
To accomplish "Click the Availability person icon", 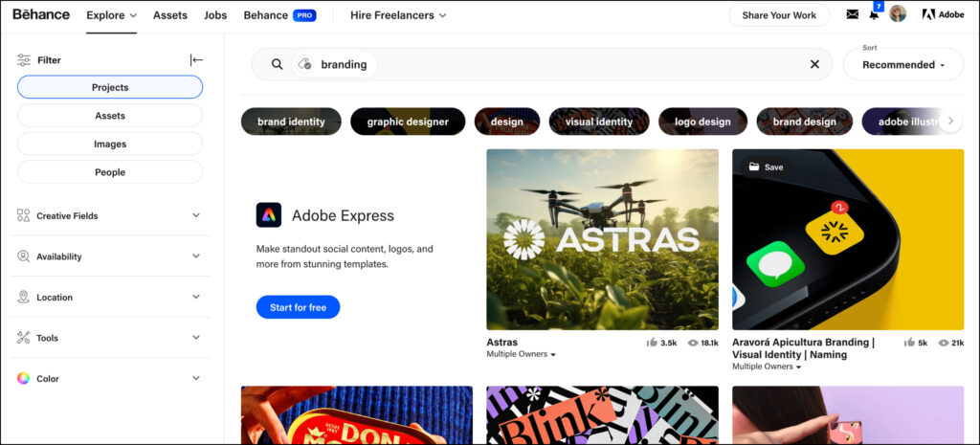I will coord(24,256).
